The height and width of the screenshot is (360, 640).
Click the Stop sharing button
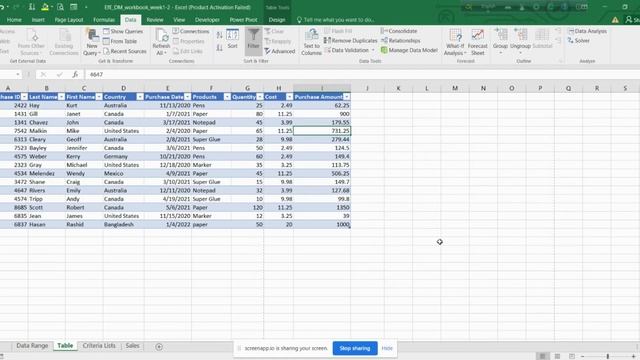pos(355,348)
